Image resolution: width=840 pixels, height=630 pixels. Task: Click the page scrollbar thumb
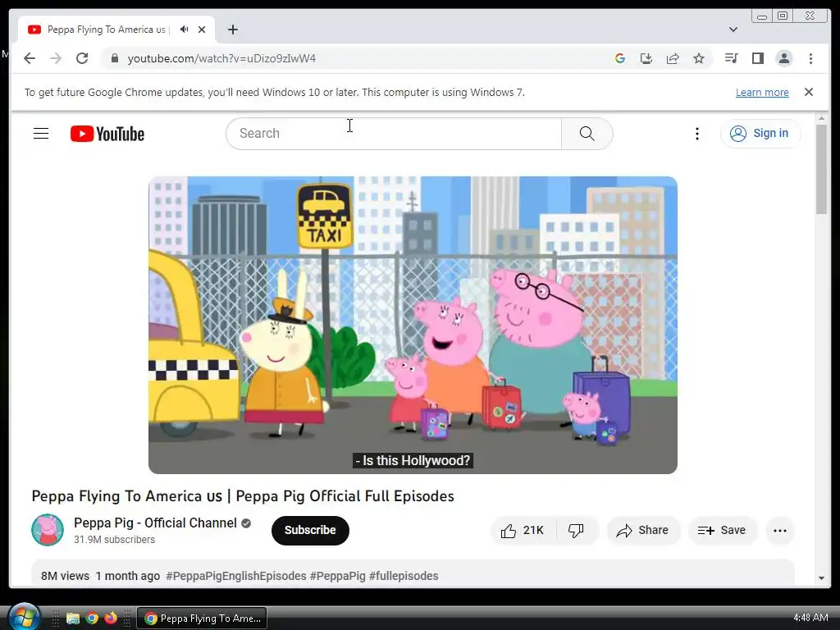(821, 169)
